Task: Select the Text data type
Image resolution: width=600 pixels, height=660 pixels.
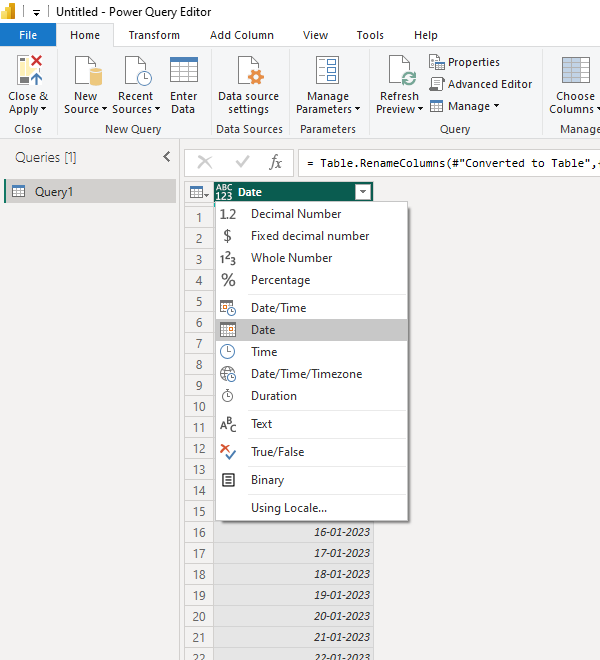Action: point(312,424)
